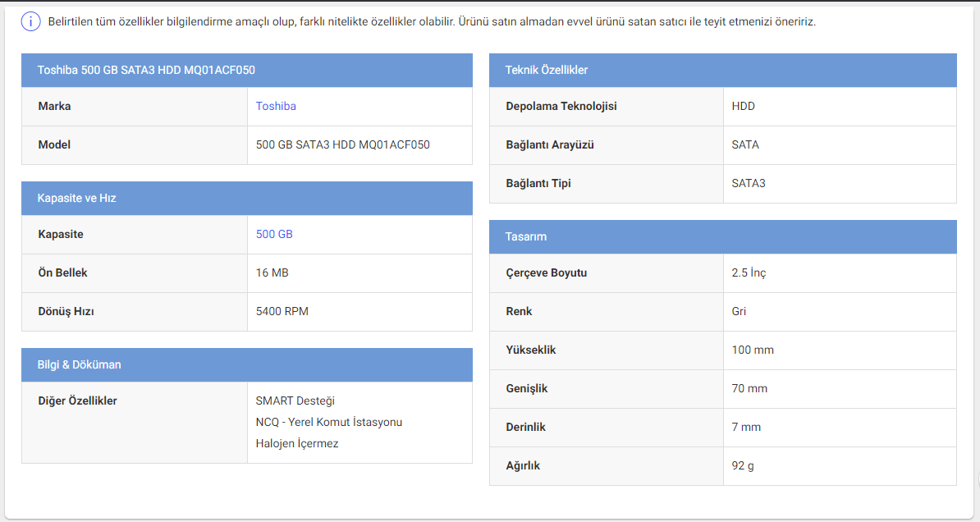Viewport: 980px width, 522px height.
Task: Select the "Yükseklik" row label
Action: click(530, 350)
